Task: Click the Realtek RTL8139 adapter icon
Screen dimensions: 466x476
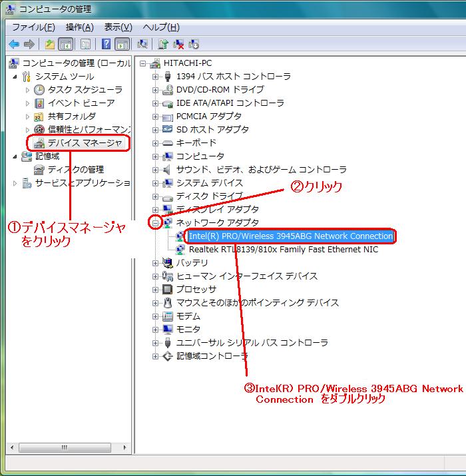Action: (180, 250)
